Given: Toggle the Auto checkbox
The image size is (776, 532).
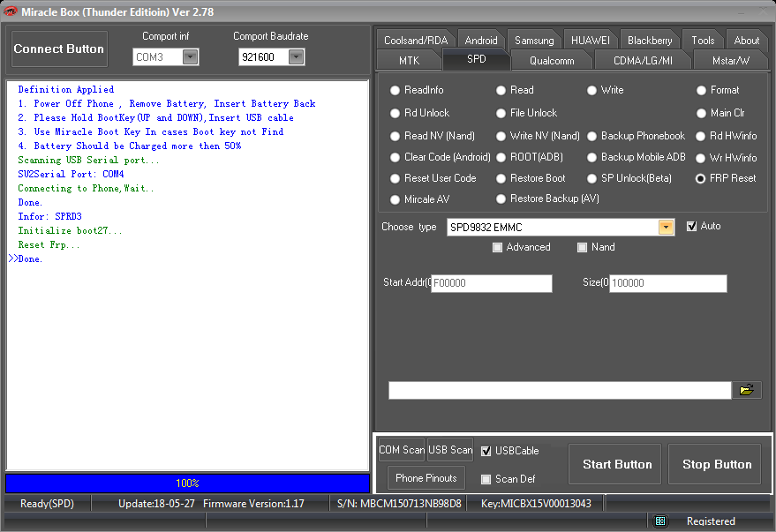Looking at the screenshot, I should [x=691, y=227].
